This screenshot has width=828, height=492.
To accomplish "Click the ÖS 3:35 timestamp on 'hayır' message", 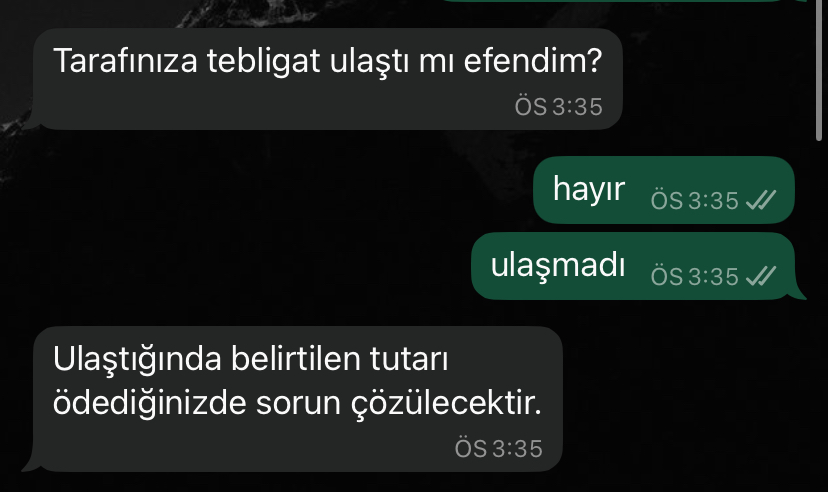I will pyautogui.click(x=694, y=201).
